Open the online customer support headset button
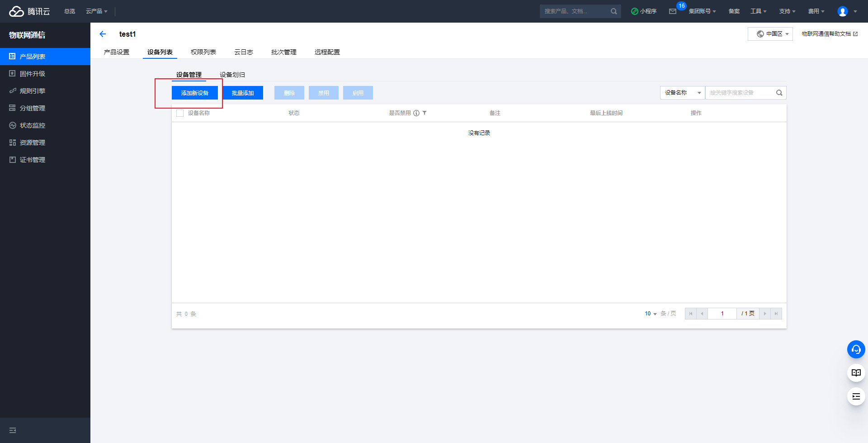 click(x=856, y=349)
